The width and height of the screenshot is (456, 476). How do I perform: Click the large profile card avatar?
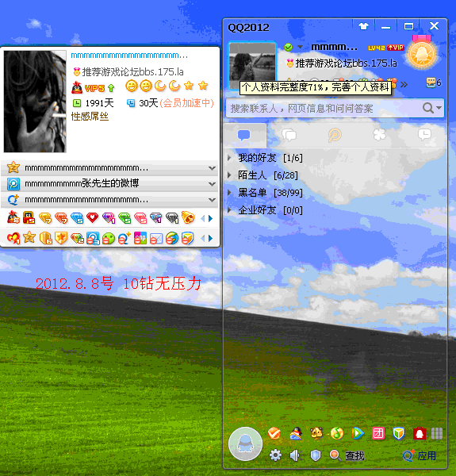pos(35,102)
